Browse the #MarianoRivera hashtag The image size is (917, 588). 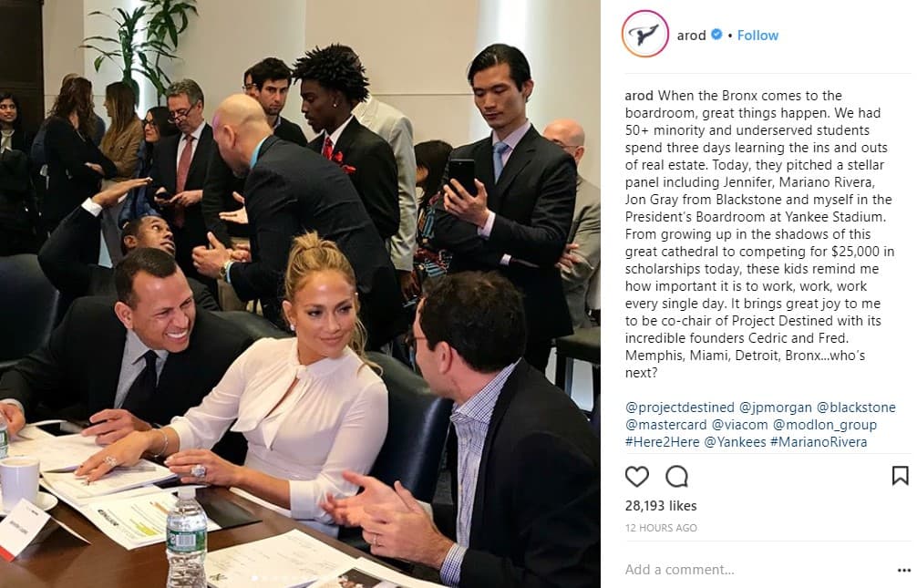(x=819, y=442)
